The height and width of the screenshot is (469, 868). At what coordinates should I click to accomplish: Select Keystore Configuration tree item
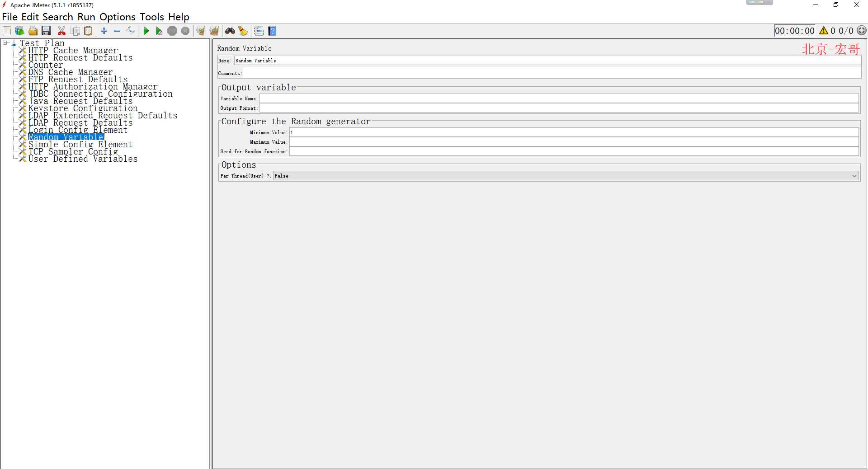point(83,108)
